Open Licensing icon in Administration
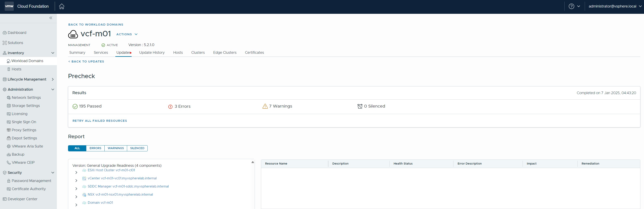 (9, 114)
